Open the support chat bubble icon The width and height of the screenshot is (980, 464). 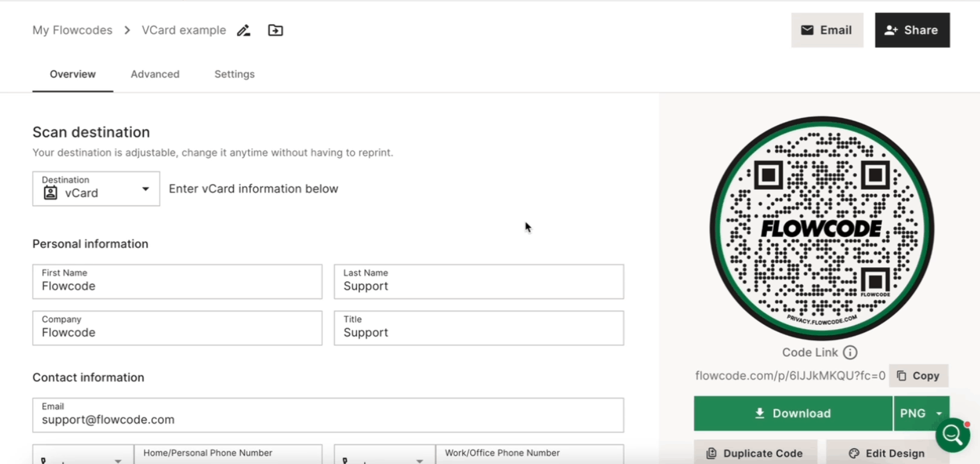[953, 434]
